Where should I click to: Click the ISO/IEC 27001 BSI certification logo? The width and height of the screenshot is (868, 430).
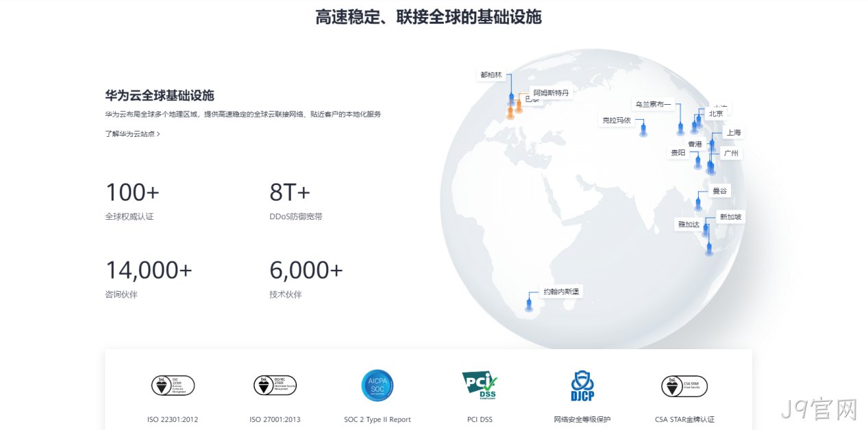[x=275, y=385]
